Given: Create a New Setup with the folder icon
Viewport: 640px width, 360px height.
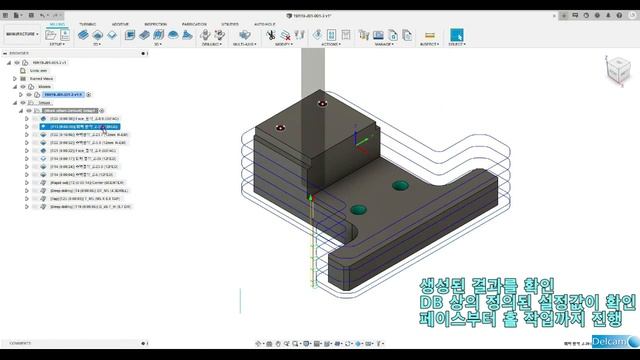Looking at the screenshot, I should tap(51, 35).
